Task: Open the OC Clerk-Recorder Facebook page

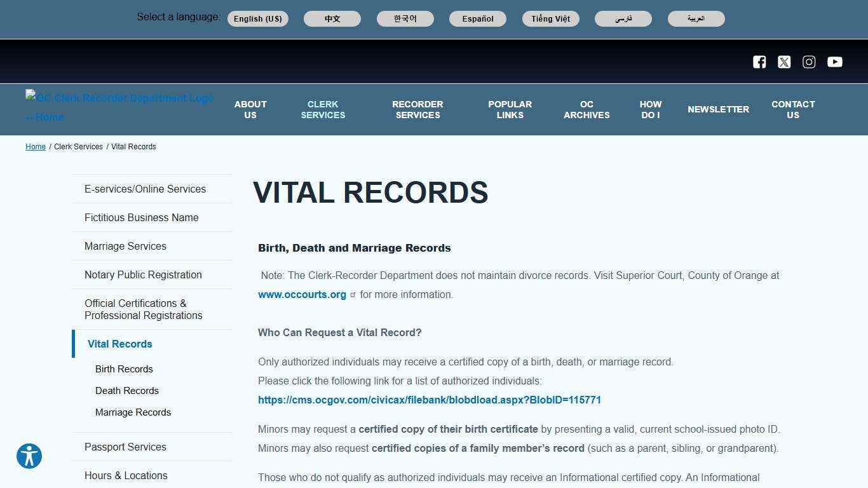Action: click(759, 62)
